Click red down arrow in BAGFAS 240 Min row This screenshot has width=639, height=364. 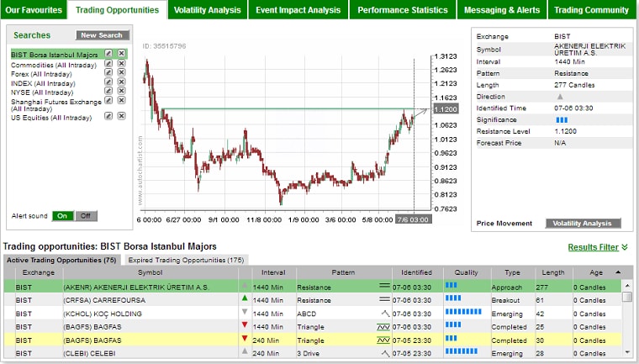245,338
